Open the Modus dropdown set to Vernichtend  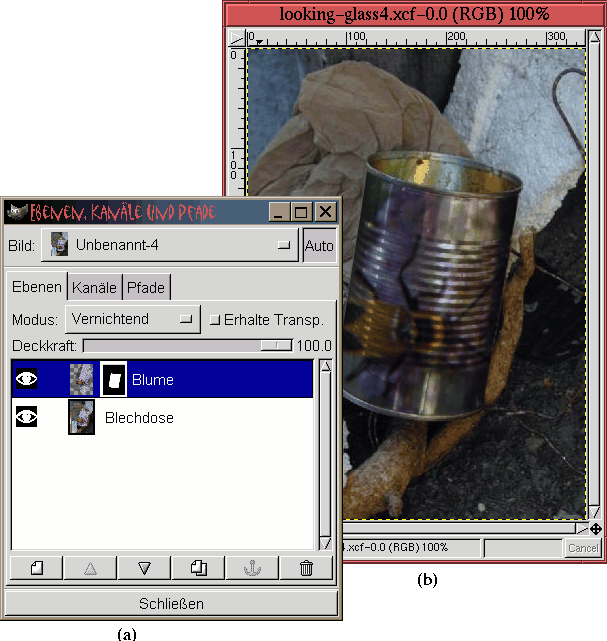tap(132, 320)
